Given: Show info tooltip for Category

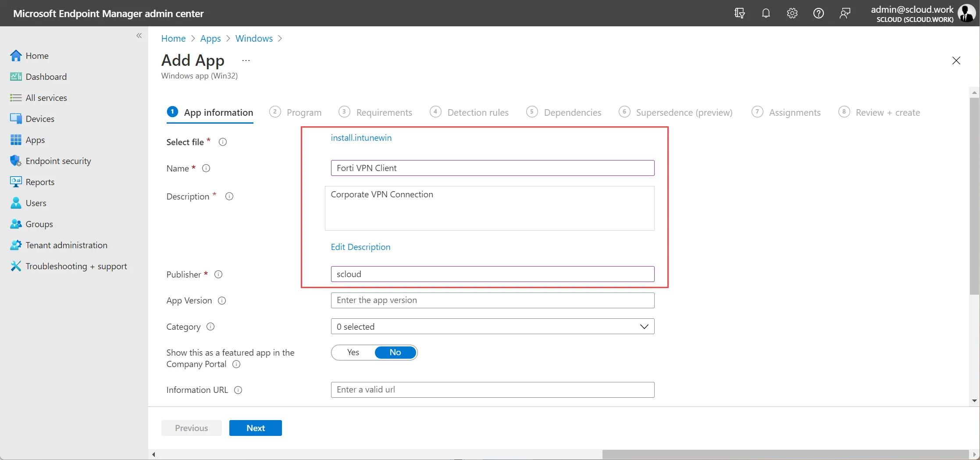Looking at the screenshot, I should point(210,327).
